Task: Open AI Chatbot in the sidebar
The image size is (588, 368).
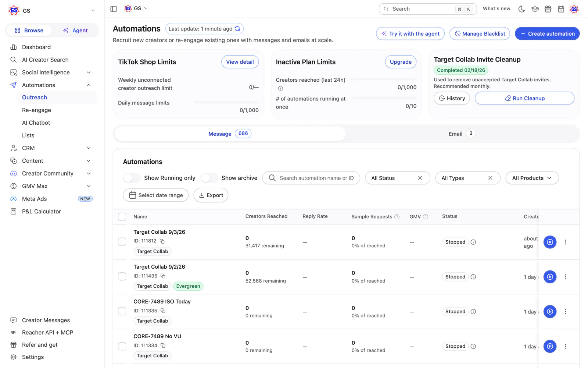Action: pos(36,123)
